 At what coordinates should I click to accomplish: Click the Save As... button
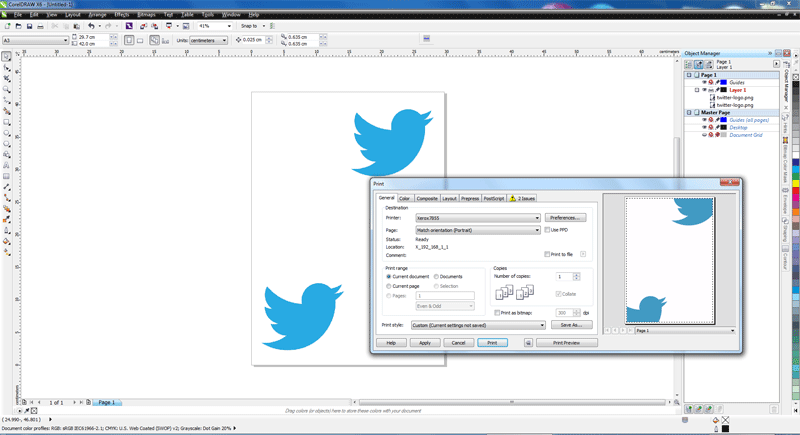571,325
